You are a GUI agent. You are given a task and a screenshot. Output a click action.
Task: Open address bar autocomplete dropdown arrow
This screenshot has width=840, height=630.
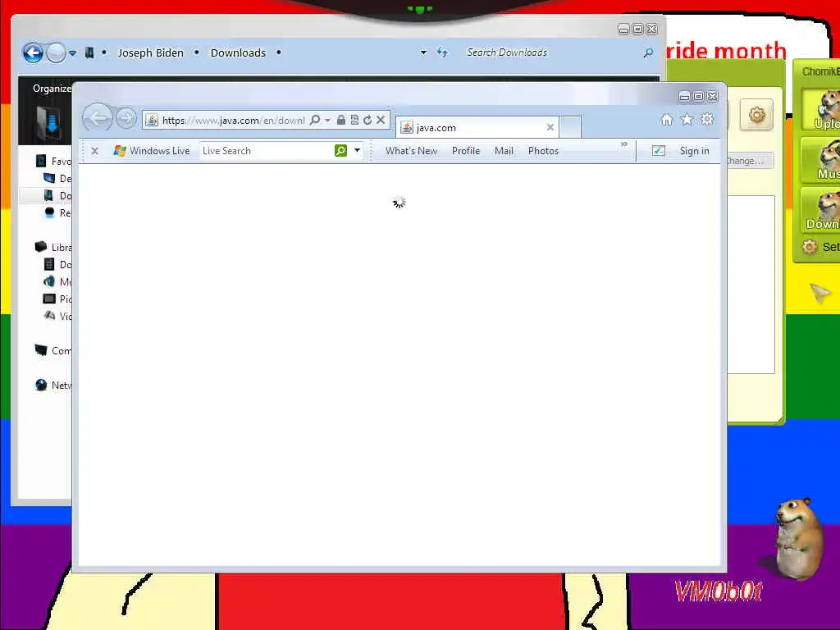pyautogui.click(x=327, y=120)
